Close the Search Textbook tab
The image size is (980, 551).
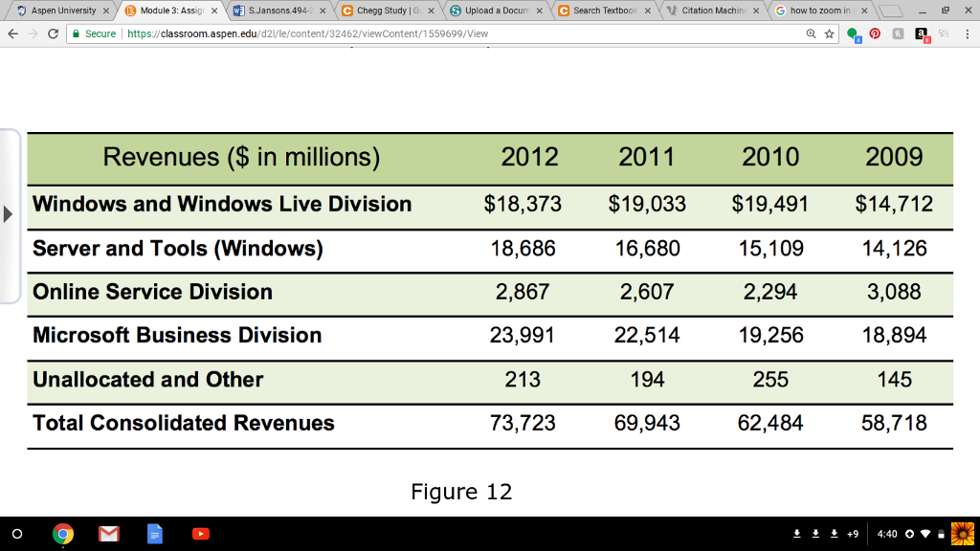coord(648,11)
